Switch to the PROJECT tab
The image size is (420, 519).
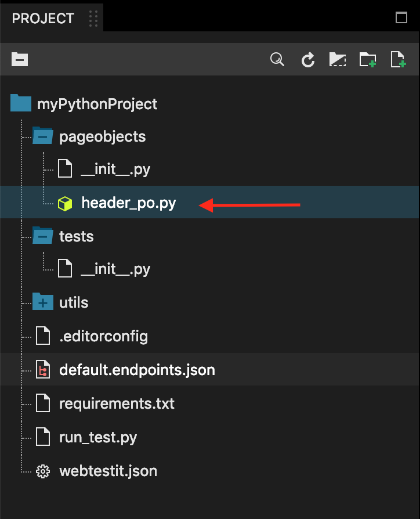tap(43, 19)
